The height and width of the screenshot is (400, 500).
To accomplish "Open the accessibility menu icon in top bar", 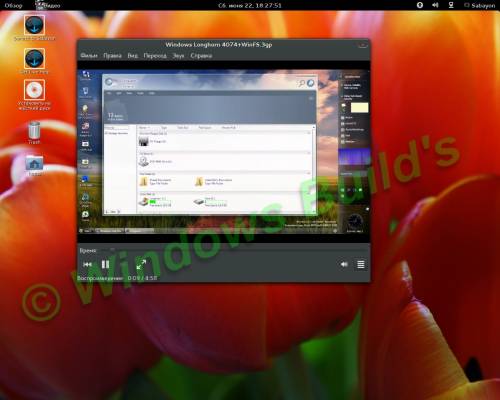I will click(420, 5).
